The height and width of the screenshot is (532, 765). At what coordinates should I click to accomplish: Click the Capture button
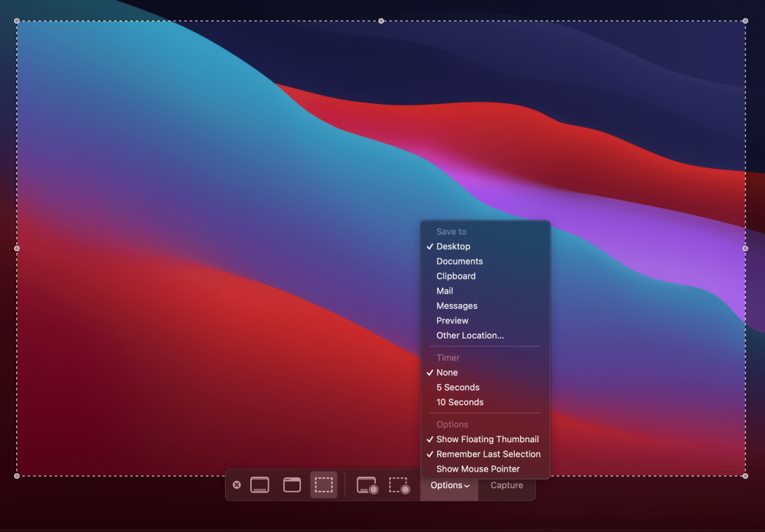tap(507, 485)
